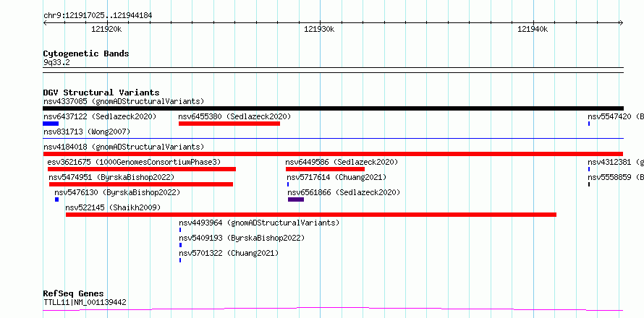Image resolution: width=644 pixels, height=318 pixels.
Task: Click the right arrowhead of the ruler
Action: pos(621,22)
